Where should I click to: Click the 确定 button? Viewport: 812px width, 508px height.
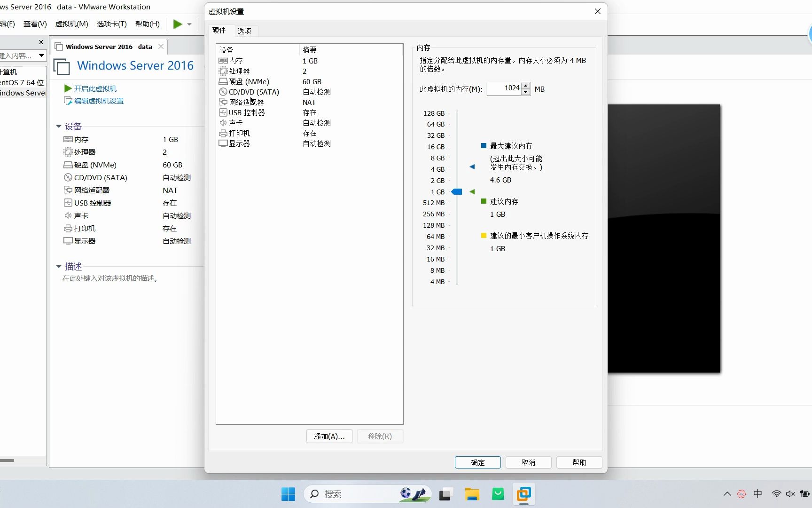[x=478, y=462]
